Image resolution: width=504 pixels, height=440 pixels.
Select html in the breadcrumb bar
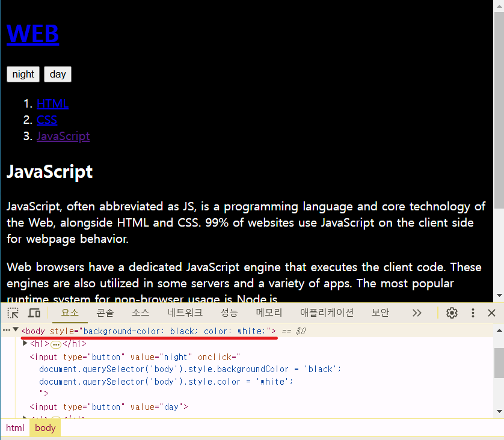[15, 428]
